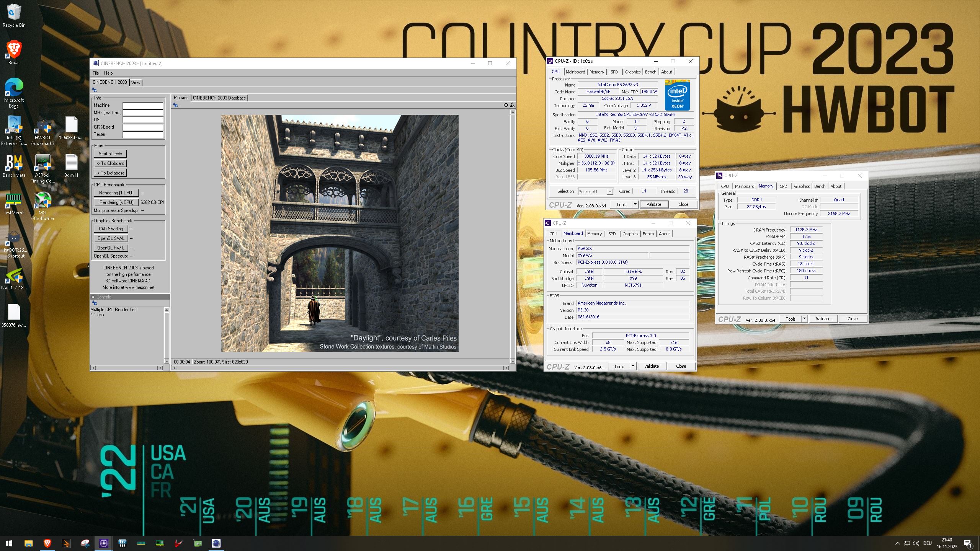Select the NVI_1_2_18 NVIDIA desktop icon
The width and height of the screenshot is (980, 551).
14,278
